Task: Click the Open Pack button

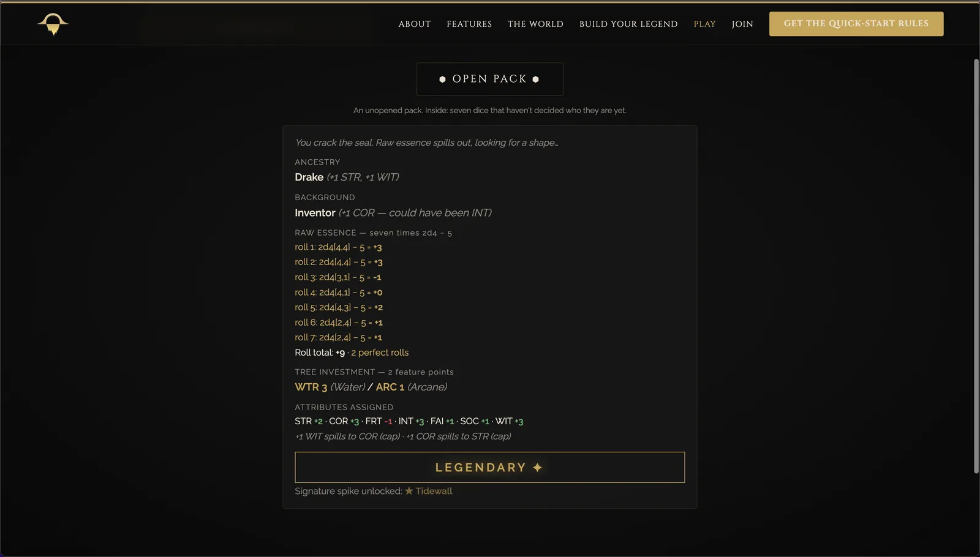Action: [x=490, y=79]
